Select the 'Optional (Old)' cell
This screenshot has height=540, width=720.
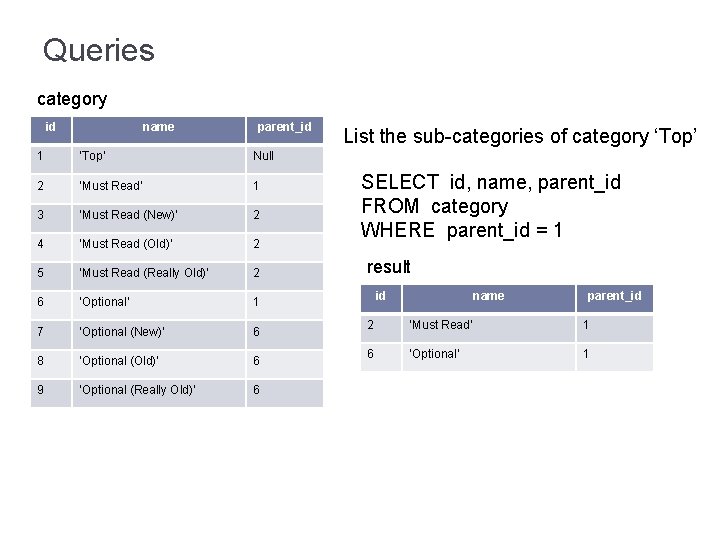pos(120,360)
